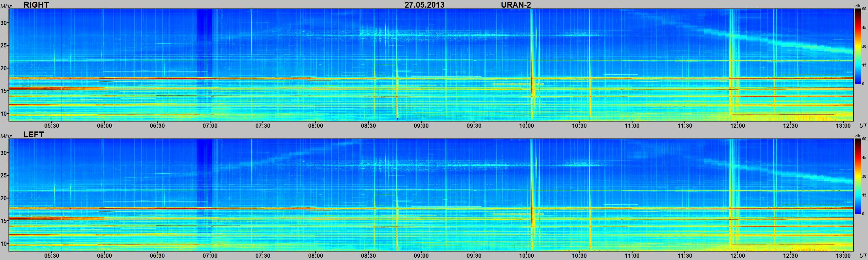Click 07:30 on the LEFT panel time axis
Screen dimensions: 868x260
[x=263, y=256]
